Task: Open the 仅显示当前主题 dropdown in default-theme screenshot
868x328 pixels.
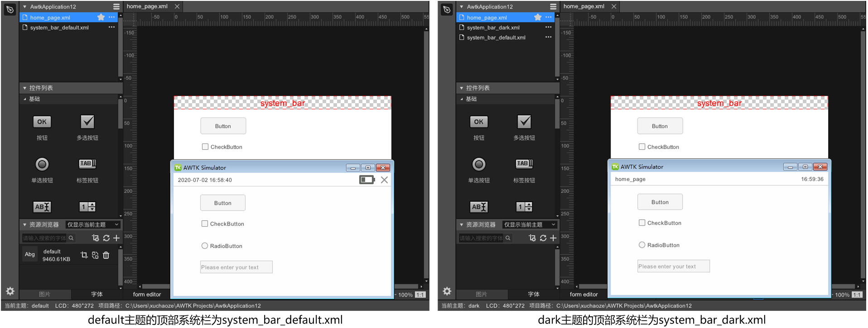Action: pyautogui.click(x=92, y=224)
